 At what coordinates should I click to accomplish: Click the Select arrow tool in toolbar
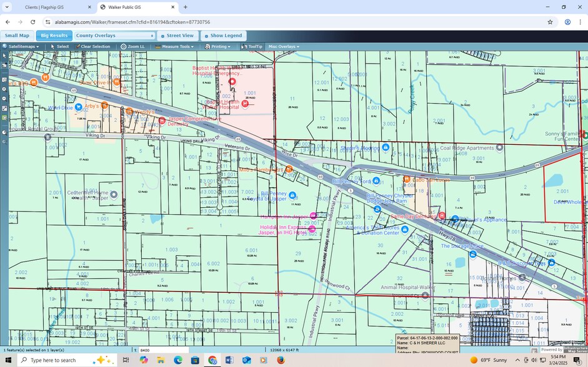[59, 47]
